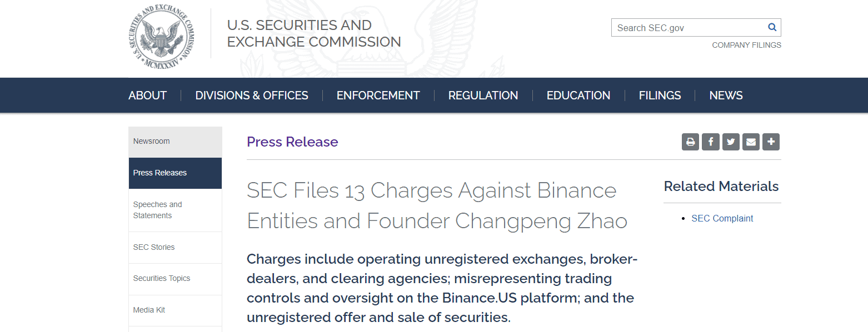Screen dimensions: 868x332
Task: Share the release on Facebook
Action: 711,142
